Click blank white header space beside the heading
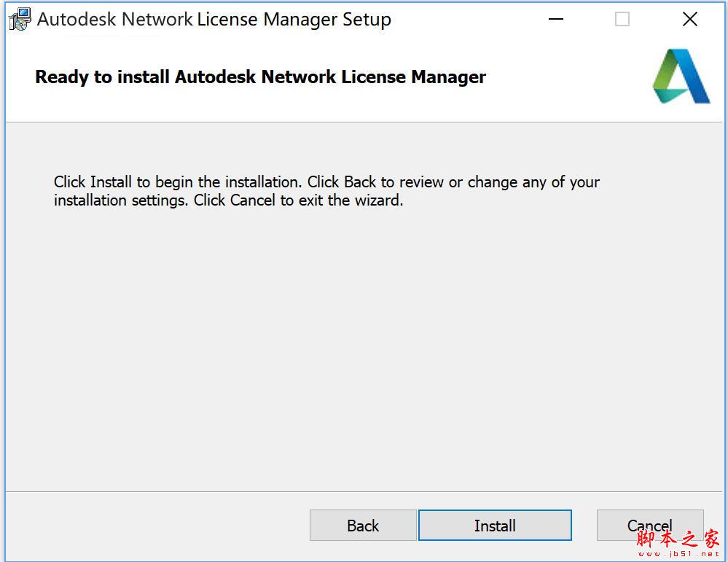The width and height of the screenshot is (728, 562). coord(568,77)
